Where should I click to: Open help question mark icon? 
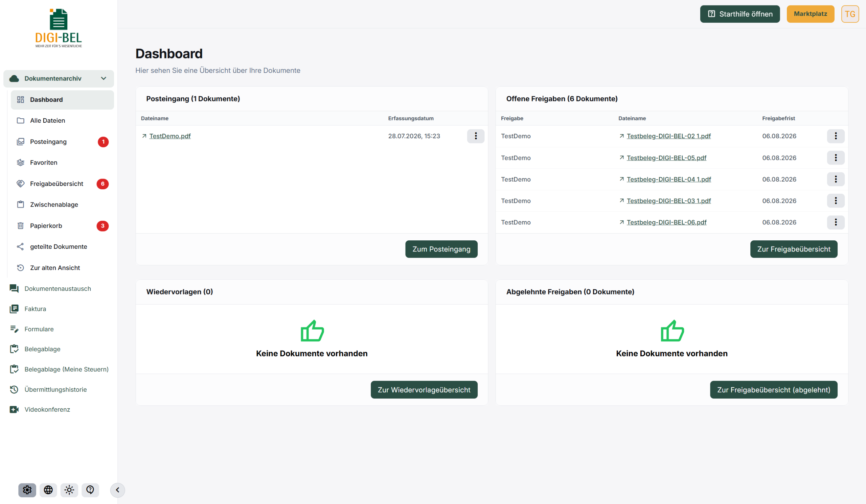[x=90, y=490]
